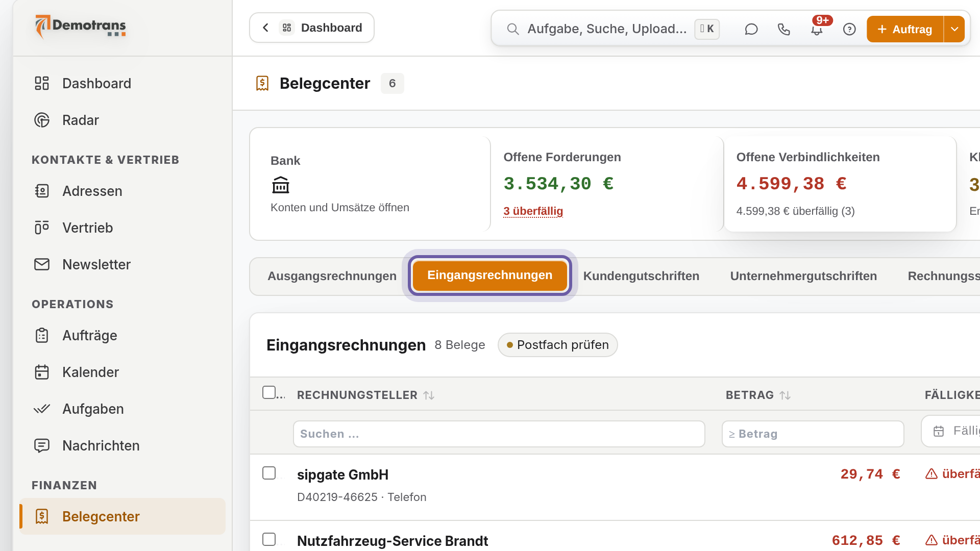This screenshot has height=551, width=980.
Task: Click the phone icon in top bar
Action: (783, 29)
